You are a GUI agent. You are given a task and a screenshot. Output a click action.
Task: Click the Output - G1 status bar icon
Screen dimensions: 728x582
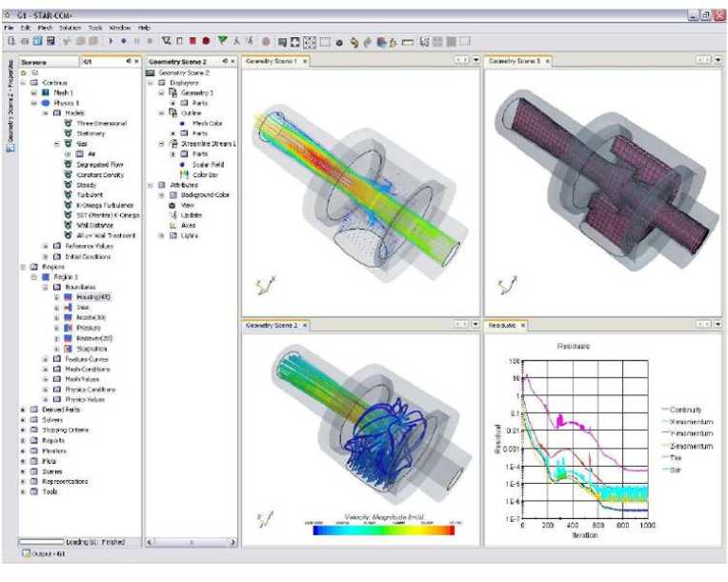(27, 553)
